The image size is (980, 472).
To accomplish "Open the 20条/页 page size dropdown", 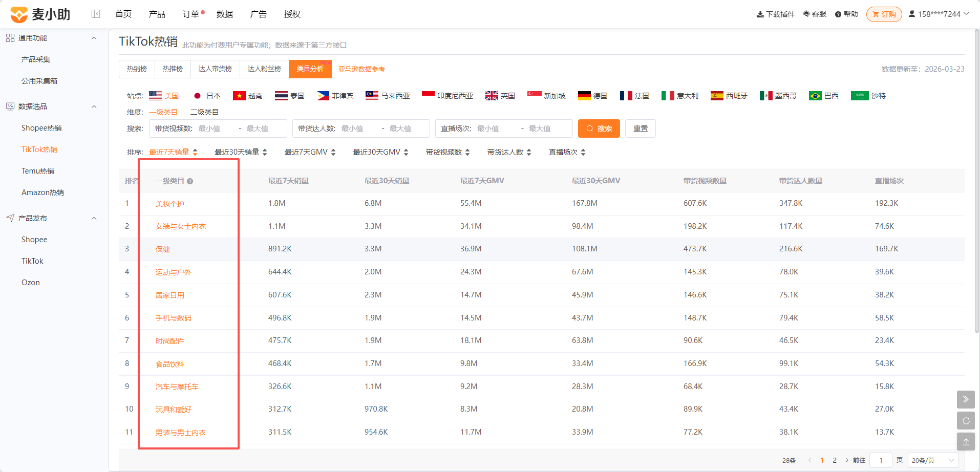I will click(933, 460).
